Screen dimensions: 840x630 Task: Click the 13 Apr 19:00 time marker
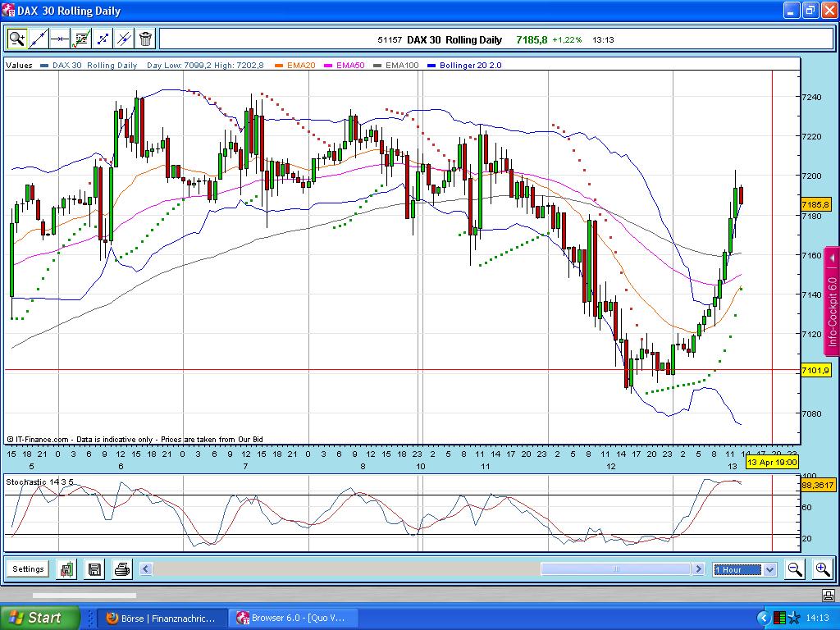coord(772,462)
